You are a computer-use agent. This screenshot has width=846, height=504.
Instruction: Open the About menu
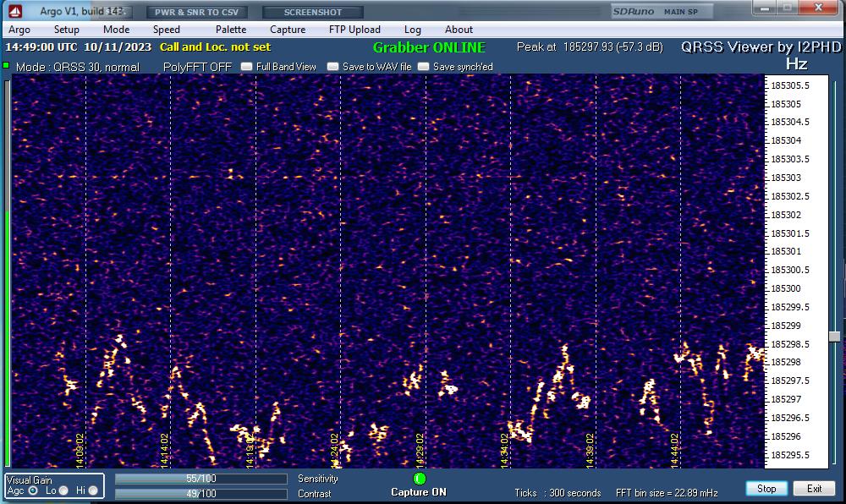[459, 30]
